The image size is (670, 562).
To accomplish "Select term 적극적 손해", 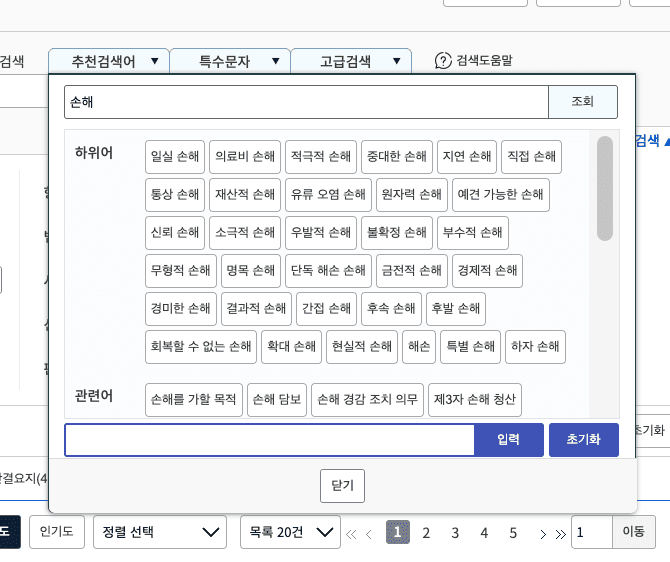I will tap(321, 157).
